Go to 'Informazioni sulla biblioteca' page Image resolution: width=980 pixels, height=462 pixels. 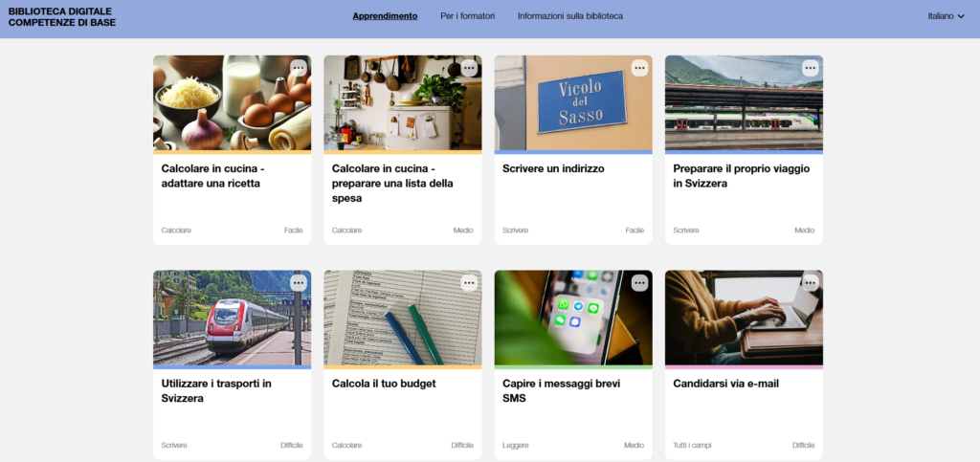570,16
